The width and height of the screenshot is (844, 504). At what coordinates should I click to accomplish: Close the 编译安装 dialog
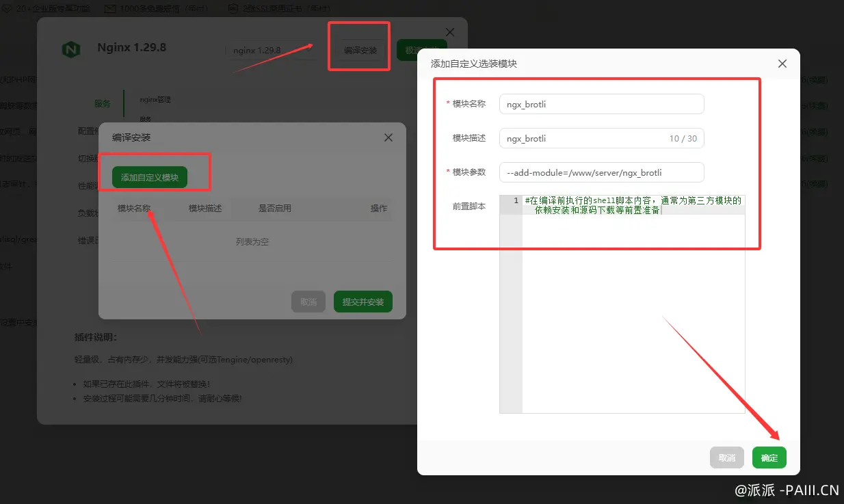click(x=388, y=137)
